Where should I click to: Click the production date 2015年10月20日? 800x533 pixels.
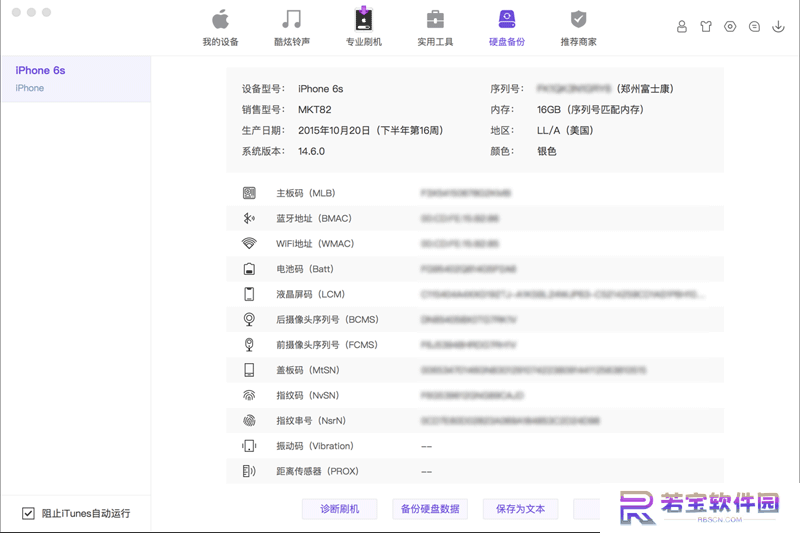(x=334, y=131)
